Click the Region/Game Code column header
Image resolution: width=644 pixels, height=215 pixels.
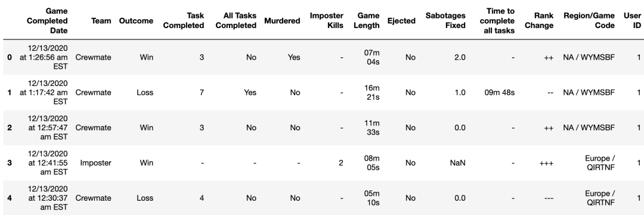[589, 20]
